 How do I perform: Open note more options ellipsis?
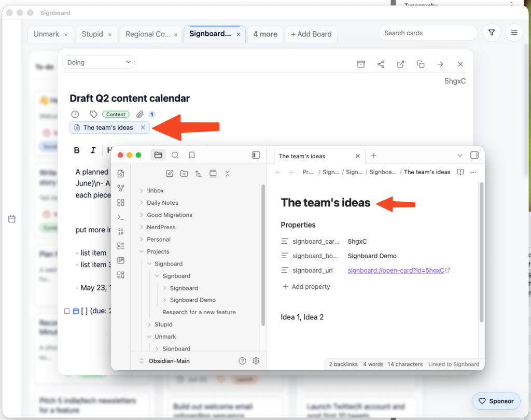(473, 172)
